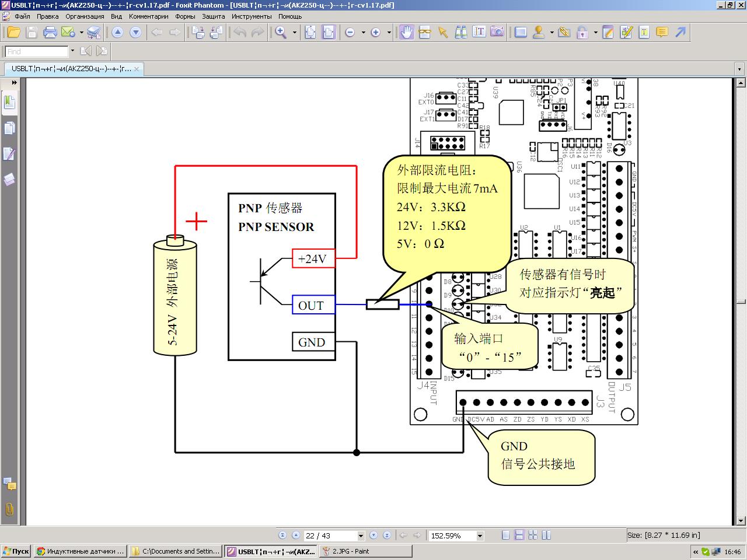The height and width of the screenshot is (560, 747).
Task: Expand the navigation pane with double arrow
Action: point(15,82)
